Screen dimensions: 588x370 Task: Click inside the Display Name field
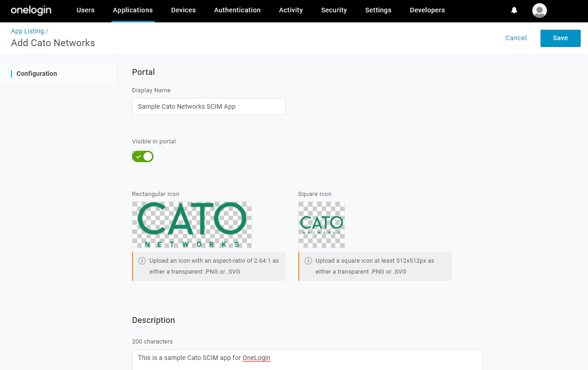coord(208,106)
